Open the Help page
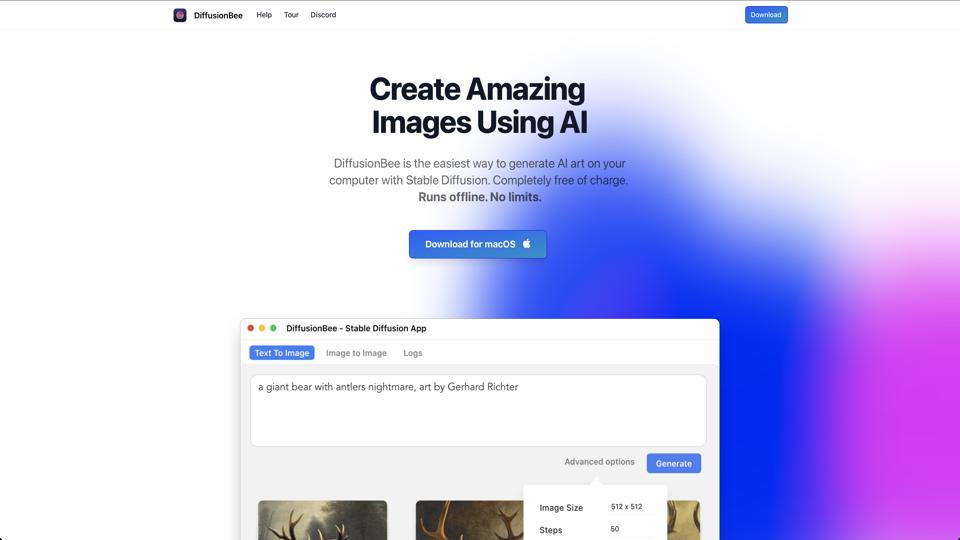This screenshot has width=960, height=540. [x=264, y=15]
